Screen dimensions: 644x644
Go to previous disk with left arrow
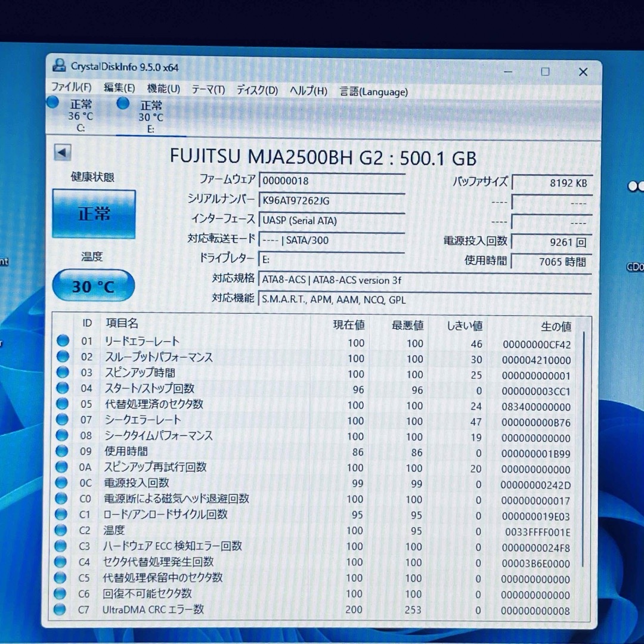click(63, 153)
